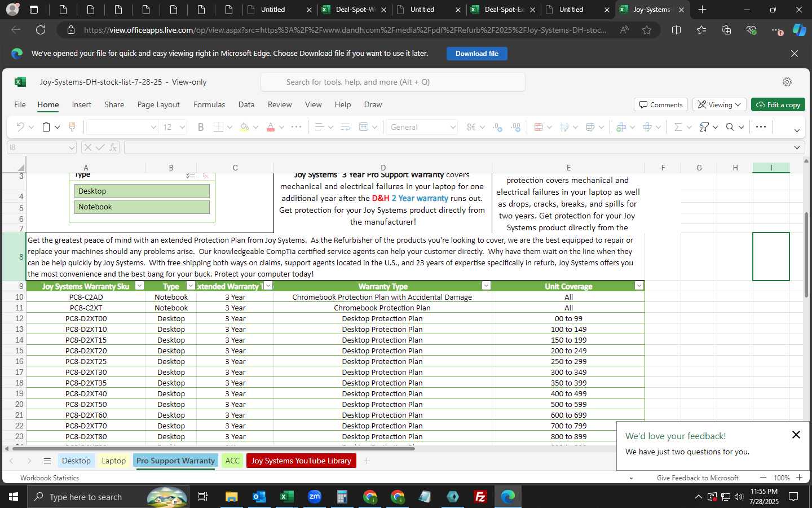812x508 pixels.
Task: Click the Increase Decimal icon
Action: click(497, 127)
